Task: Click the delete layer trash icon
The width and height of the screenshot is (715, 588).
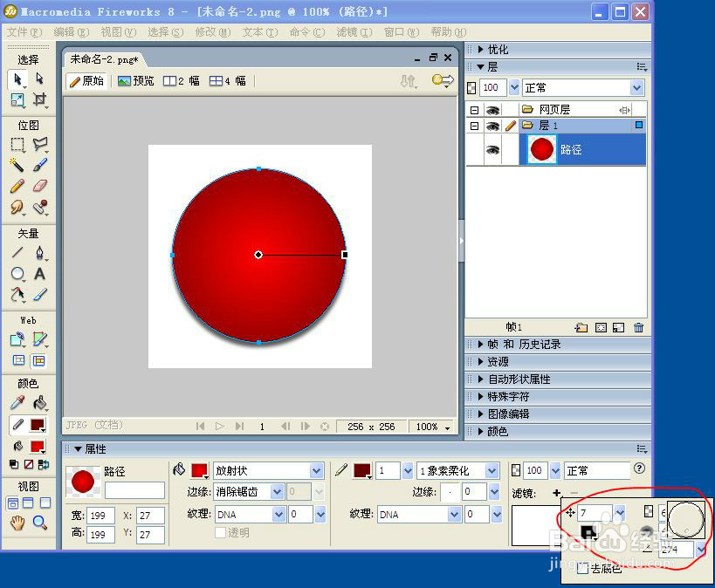Action: (638, 327)
